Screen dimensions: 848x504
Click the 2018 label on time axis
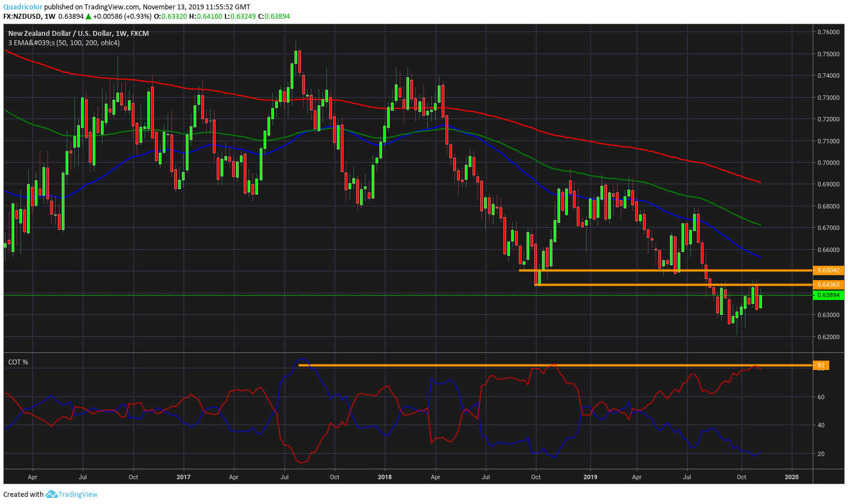pos(385,477)
